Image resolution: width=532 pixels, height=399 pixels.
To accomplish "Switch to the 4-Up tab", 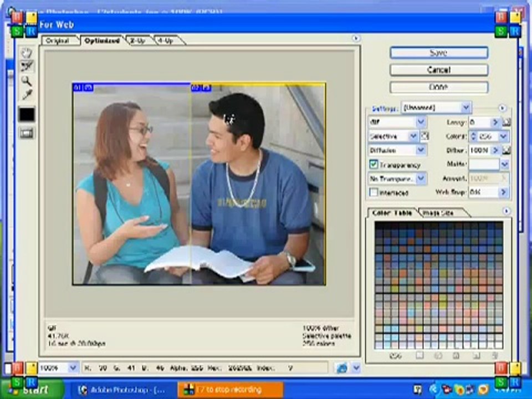I will pyautogui.click(x=167, y=40).
